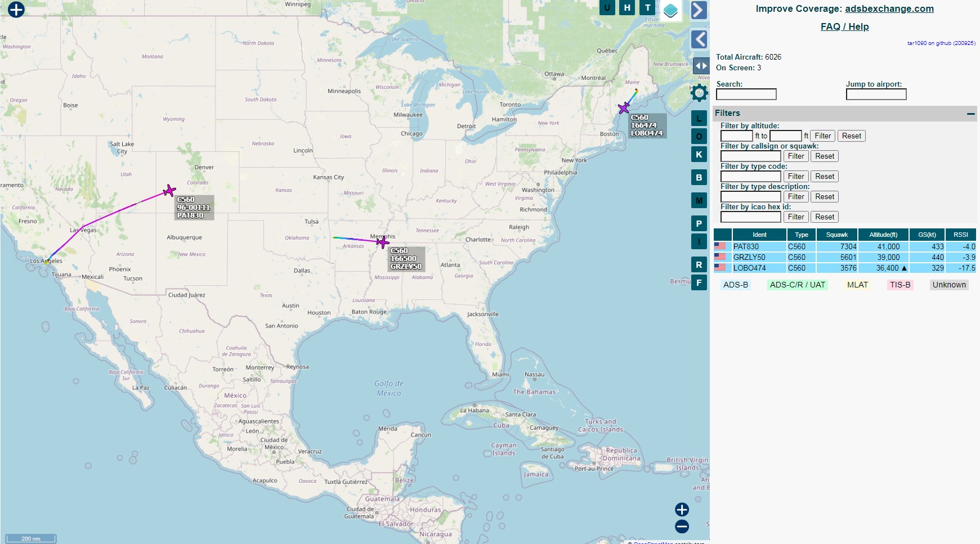Toggle the M map button
This screenshot has height=544, width=980.
[x=699, y=200]
